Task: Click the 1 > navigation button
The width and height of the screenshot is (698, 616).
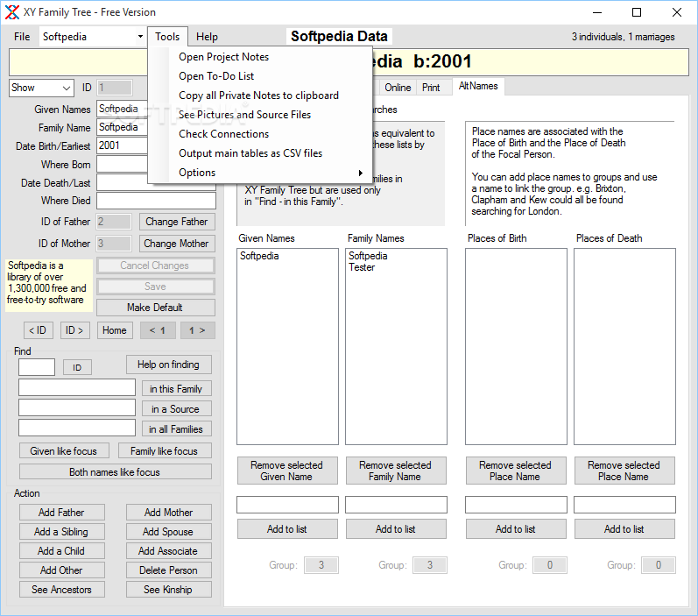Action: [197, 330]
